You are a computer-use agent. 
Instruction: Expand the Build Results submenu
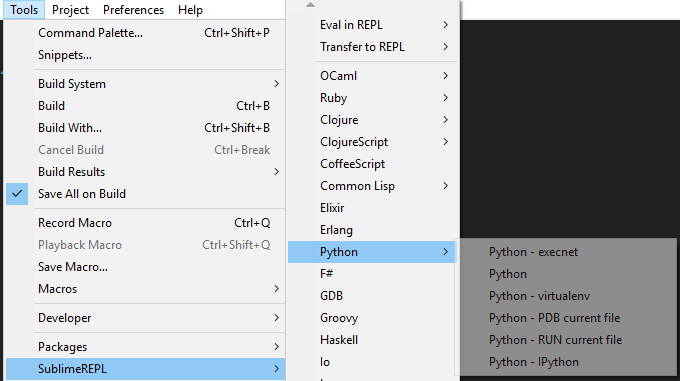145,172
